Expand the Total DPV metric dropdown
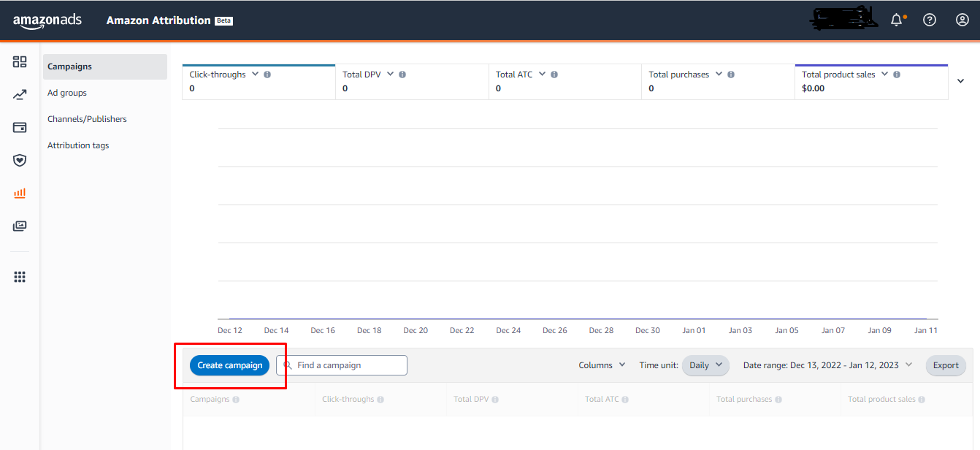This screenshot has height=450, width=980. point(390,74)
